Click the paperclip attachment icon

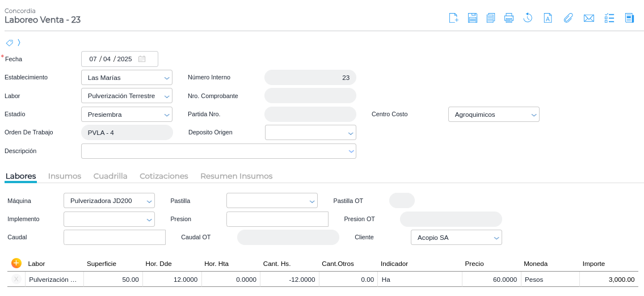click(568, 18)
